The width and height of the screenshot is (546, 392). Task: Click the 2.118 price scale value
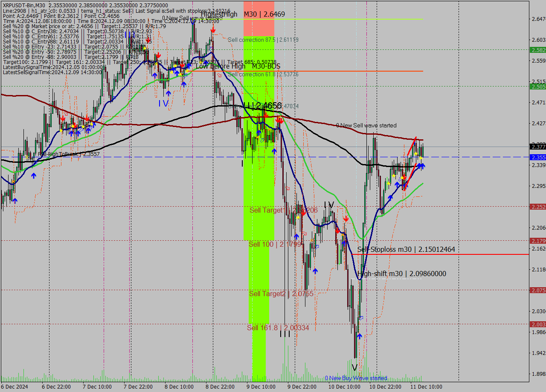(538, 269)
